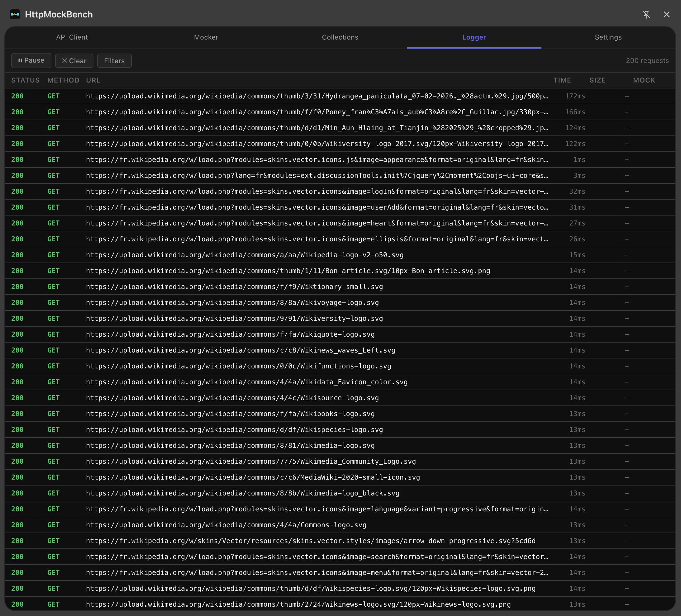Screen dimensions: 681x616
Task: Select the Bon_article.svg.png request
Action: [340, 271]
